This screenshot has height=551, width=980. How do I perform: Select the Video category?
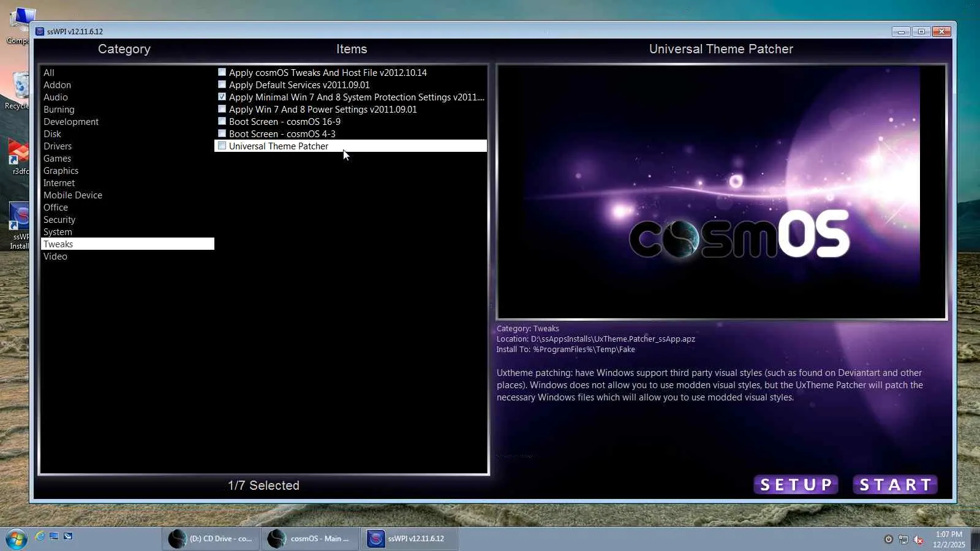[127, 257]
